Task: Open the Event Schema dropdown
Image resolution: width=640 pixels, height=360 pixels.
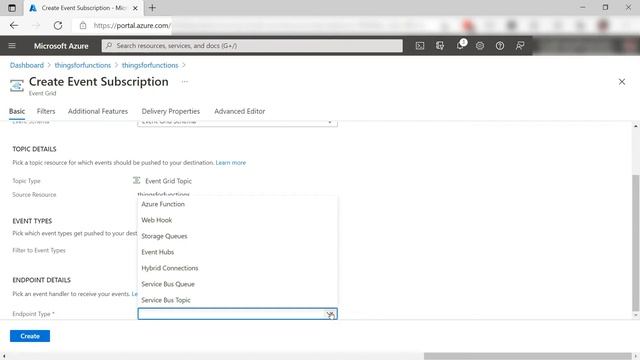Action: [x=238, y=122]
